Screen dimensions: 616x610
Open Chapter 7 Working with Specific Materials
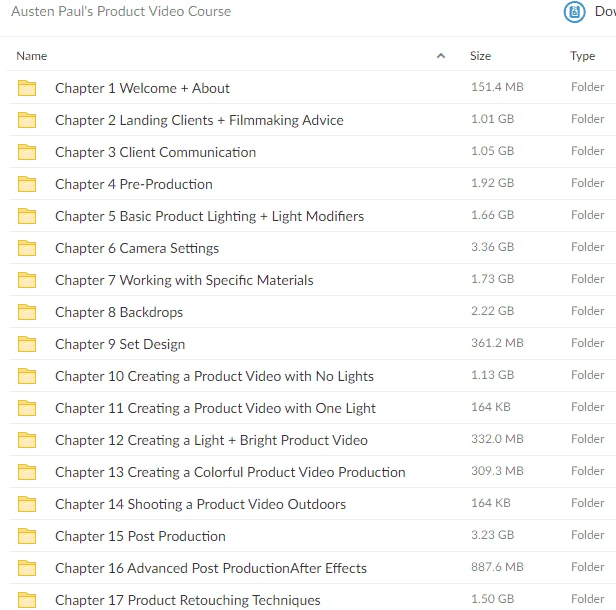tap(184, 280)
